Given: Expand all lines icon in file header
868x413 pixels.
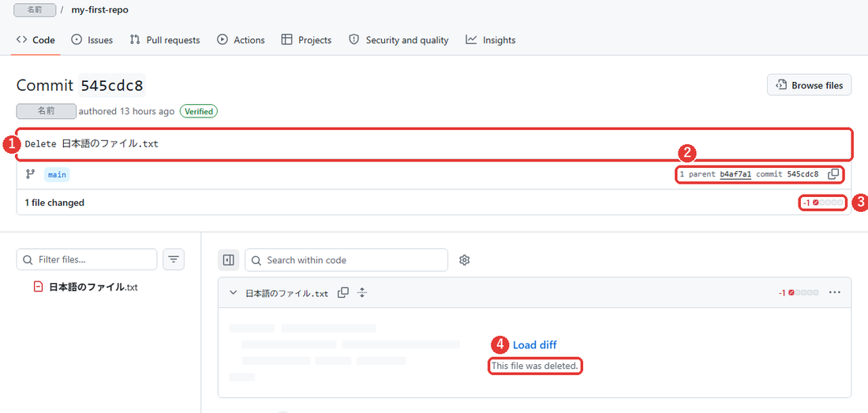Looking at the screenshot, I should pos(362,292).
